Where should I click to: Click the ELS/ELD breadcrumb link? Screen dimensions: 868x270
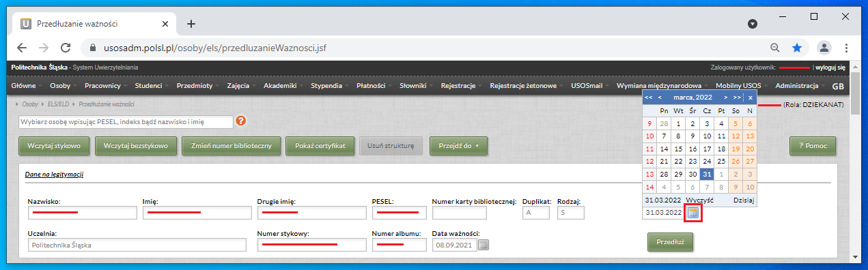coord(59,104)
